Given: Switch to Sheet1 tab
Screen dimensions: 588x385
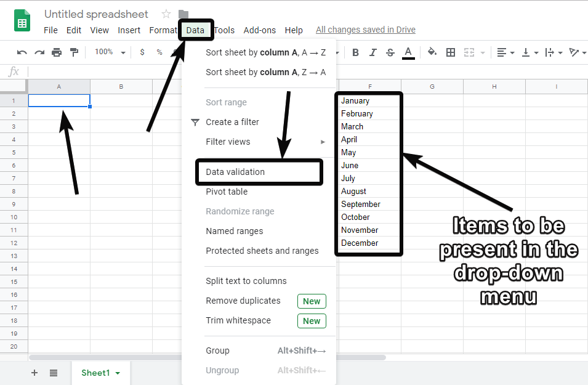Looking at the screenshot, I should point(95,373).
